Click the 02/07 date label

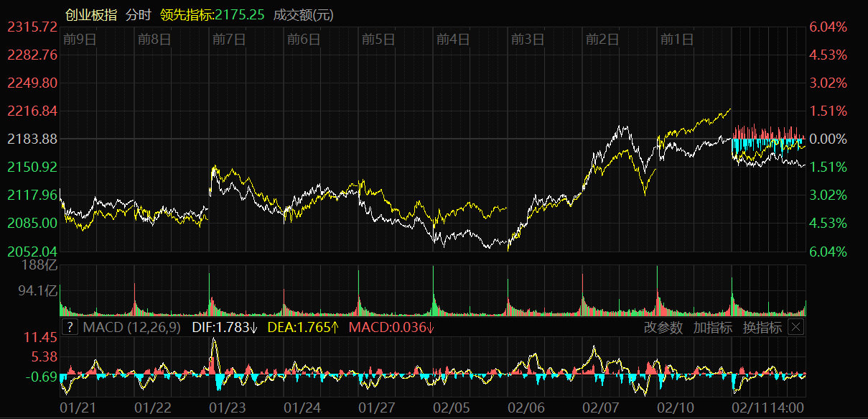600,408
